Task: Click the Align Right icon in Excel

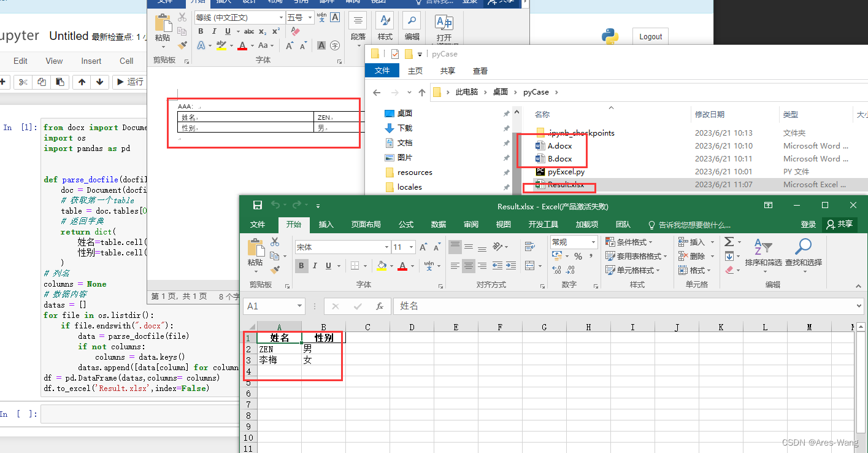Action: coord(482,266)
